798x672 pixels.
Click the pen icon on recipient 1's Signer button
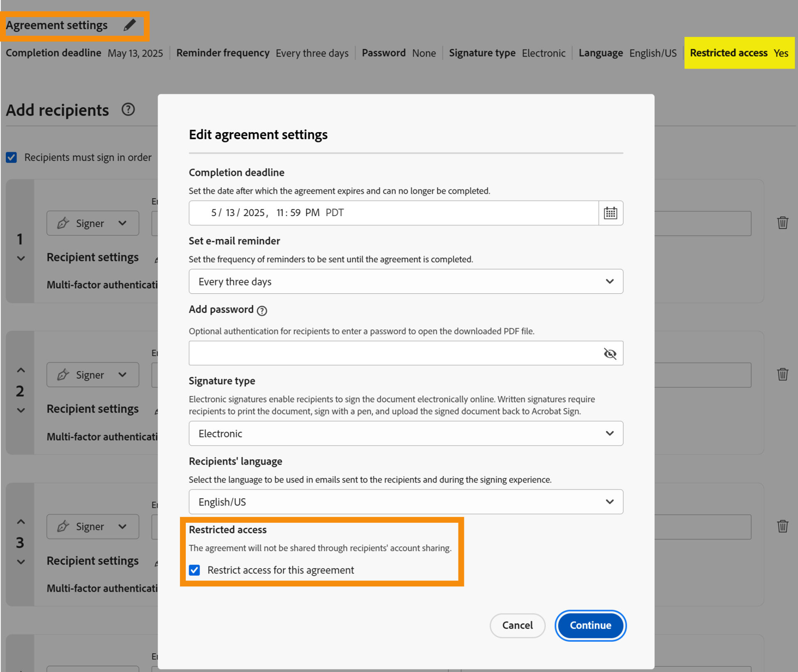[63, 223]
